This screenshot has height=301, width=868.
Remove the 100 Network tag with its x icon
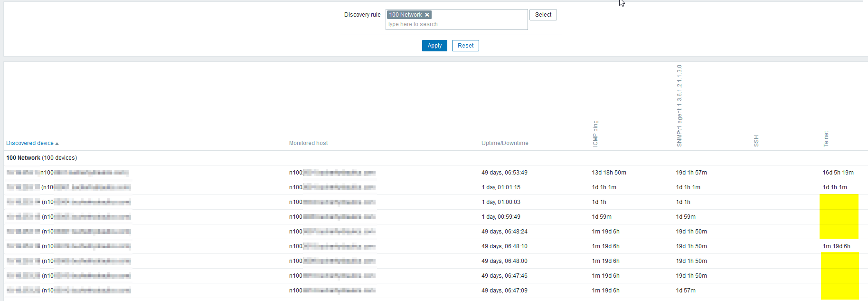(427, 15)
